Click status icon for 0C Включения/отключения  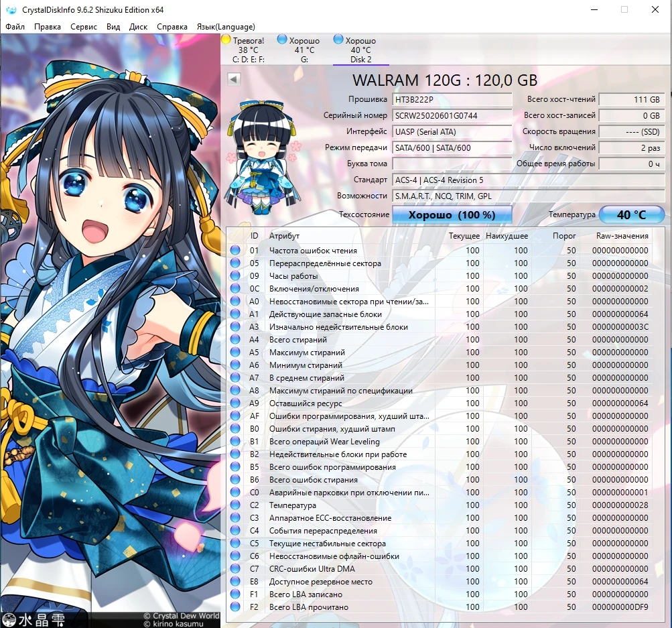(235, 288)
